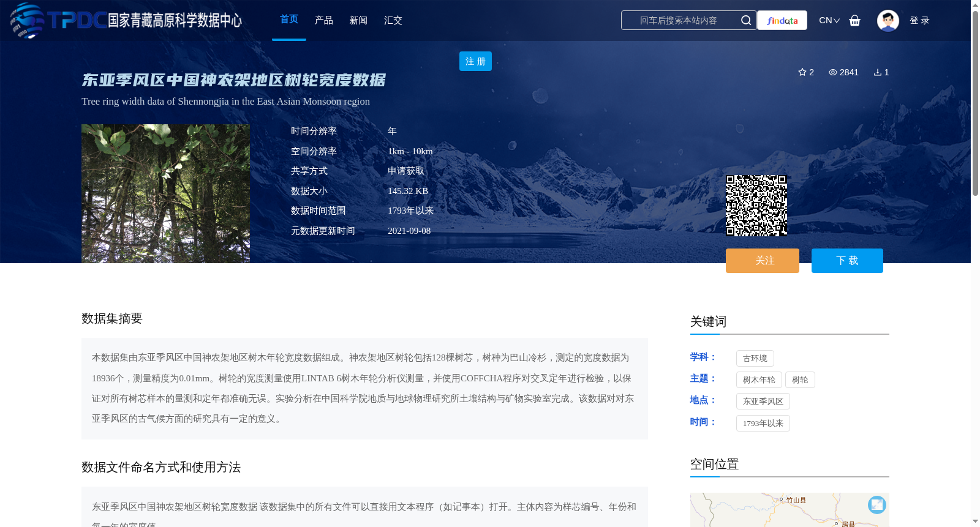
Task: Click the 登录 link
Action: click(x=919, y=20)
